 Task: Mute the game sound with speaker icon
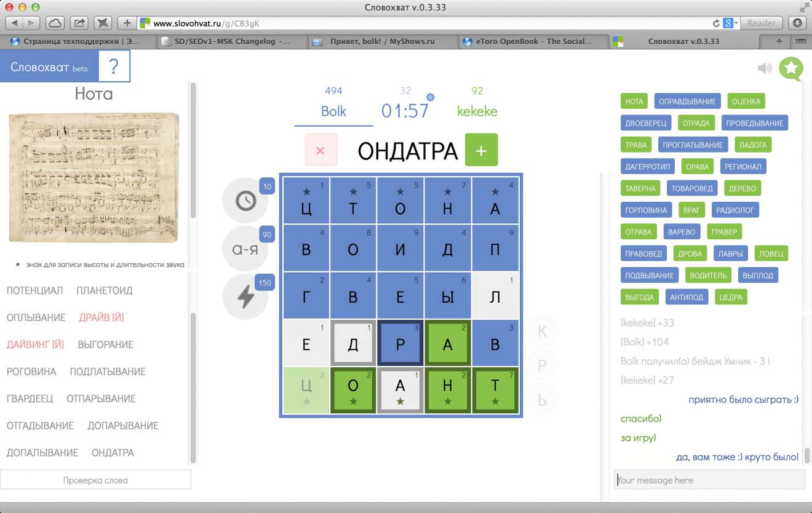click(x=765, y=68)
